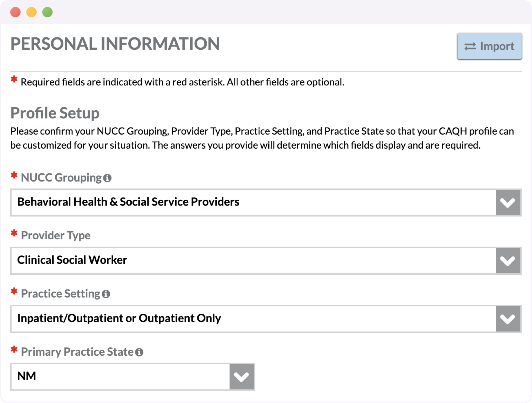Click the Import button
This screenshot has height=403, width=532.
tap(489, 46)
